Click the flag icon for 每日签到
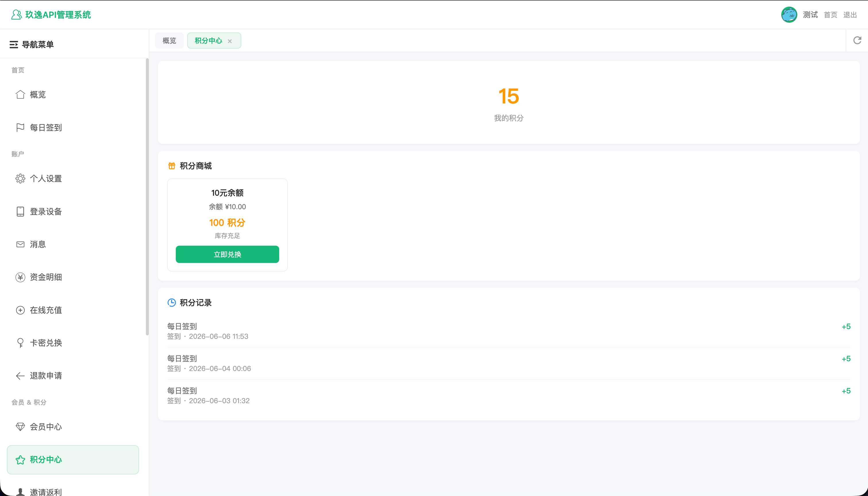Image resolution: width=868 pixels, height=496 pixels. [20, 127]
